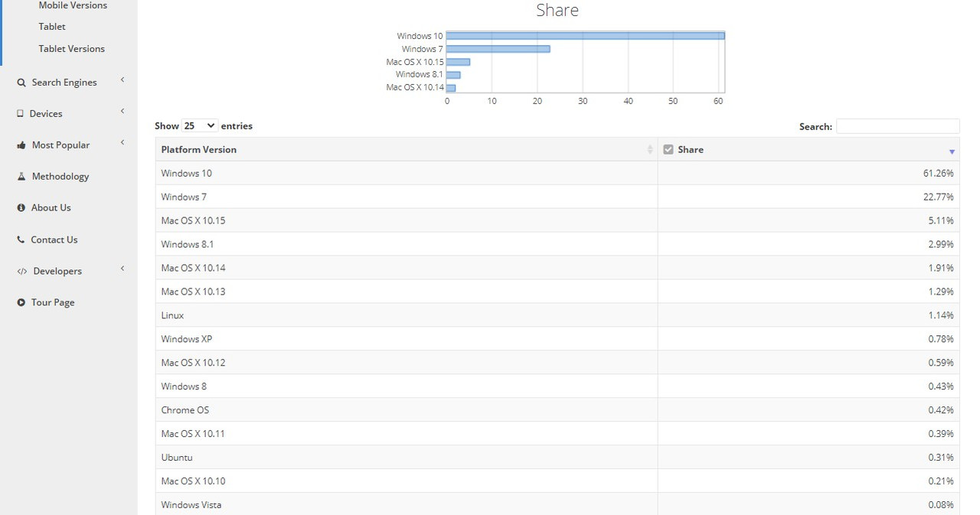This screenshot has width=980, height=515.
Task: Click the 1.14% share value for Linux
Action: [x=941, y=316]
